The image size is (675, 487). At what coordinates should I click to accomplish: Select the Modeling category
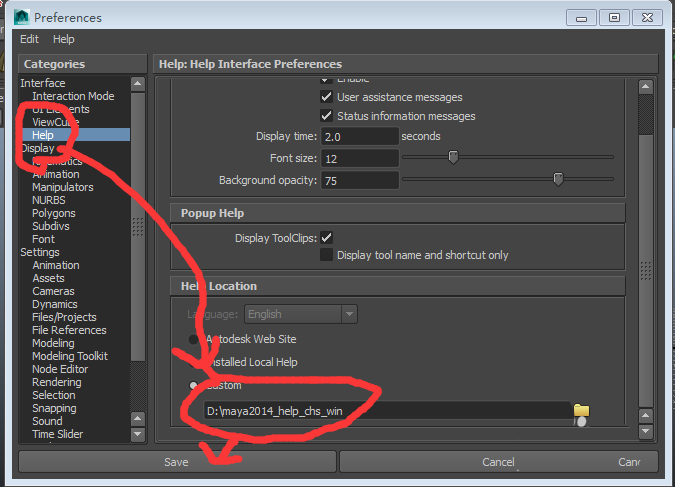tap(53, 343)
